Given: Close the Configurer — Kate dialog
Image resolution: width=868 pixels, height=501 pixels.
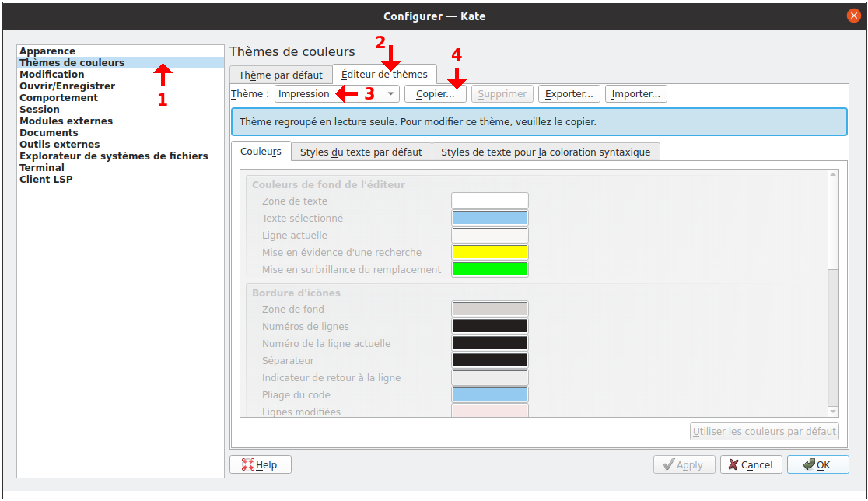Looking at the screenshot, I should [853, 16].
